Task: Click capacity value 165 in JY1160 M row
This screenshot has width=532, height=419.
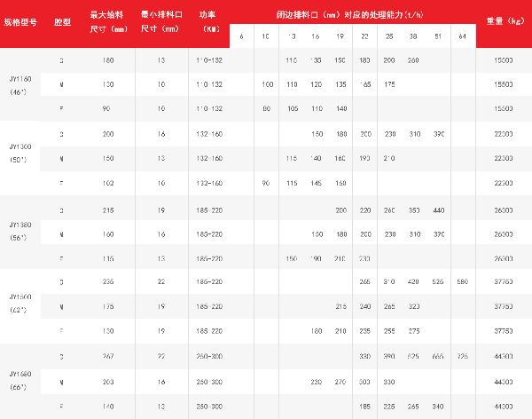Action: point(364,84)
